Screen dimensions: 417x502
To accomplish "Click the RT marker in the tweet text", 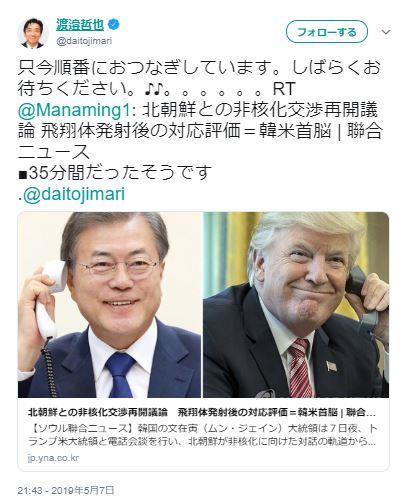I will pyautogui.click(x=284, y=89).
